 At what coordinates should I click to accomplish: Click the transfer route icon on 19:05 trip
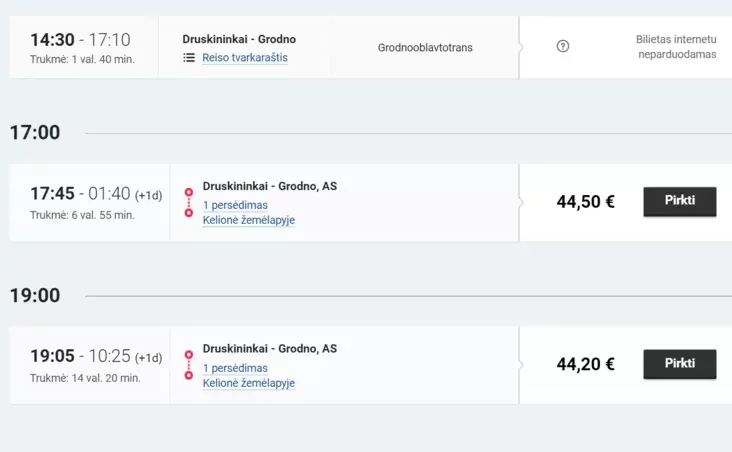(189, 365)
